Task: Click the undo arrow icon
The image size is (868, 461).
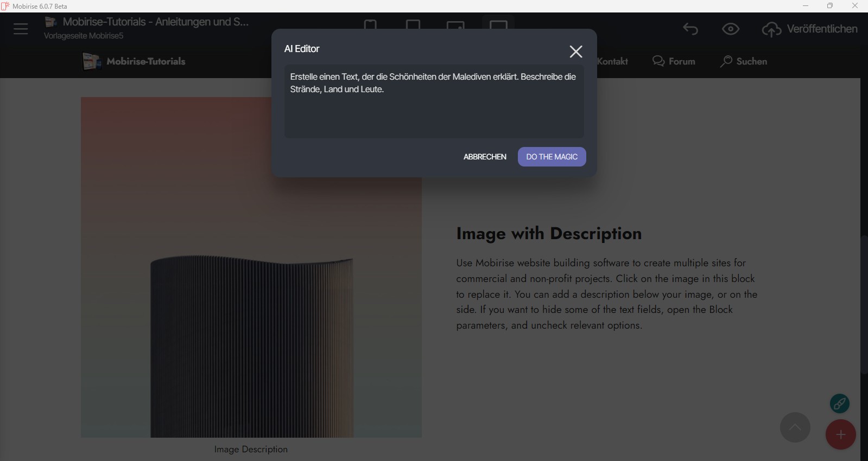Action: (x=690, y=29)
